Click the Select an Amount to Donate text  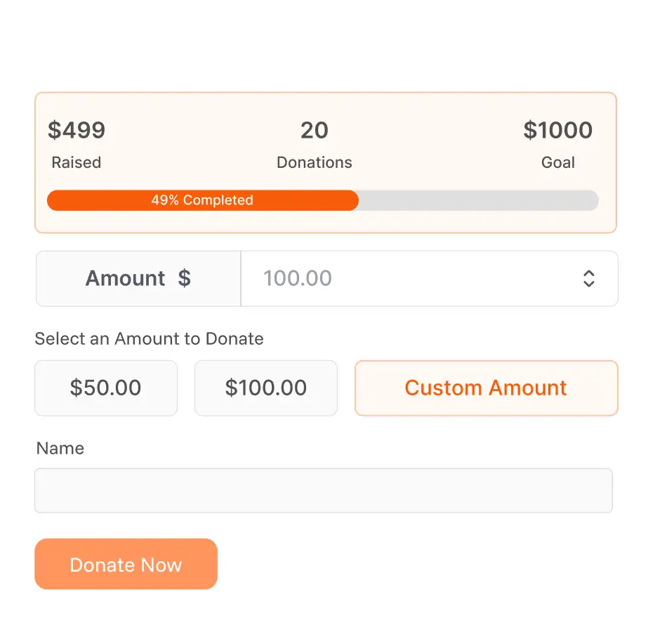tap(150, 339)
